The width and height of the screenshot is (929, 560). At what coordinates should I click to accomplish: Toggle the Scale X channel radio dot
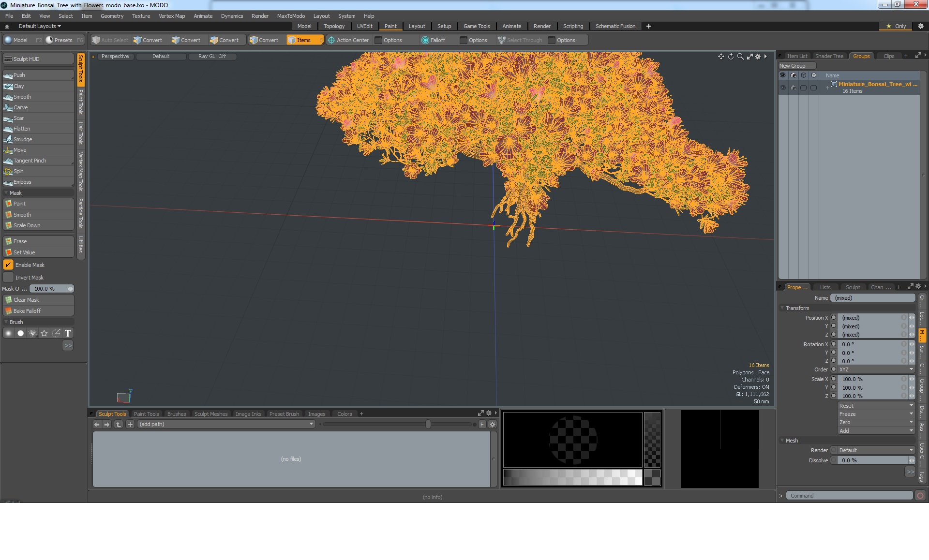(834, 379)
